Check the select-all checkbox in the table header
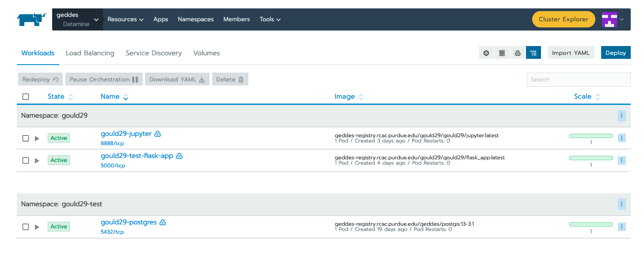This screenshot has width=644, height=262. (x=25, y=96)
